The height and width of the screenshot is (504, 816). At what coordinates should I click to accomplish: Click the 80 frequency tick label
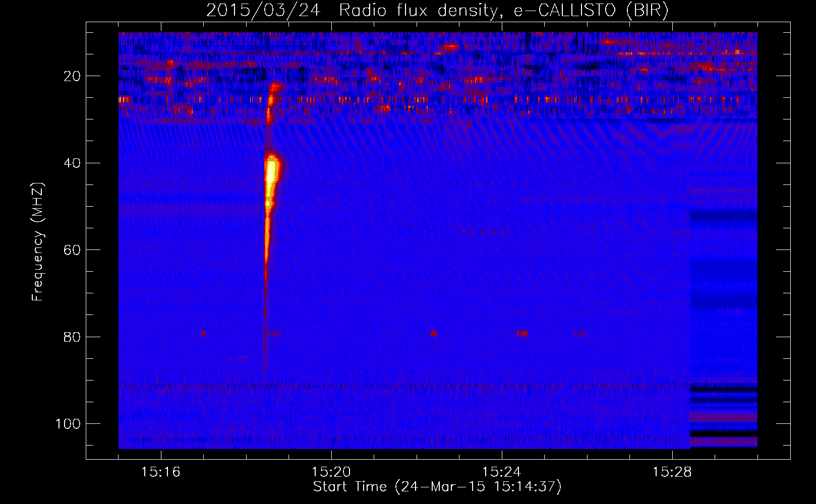pos(73,337)
